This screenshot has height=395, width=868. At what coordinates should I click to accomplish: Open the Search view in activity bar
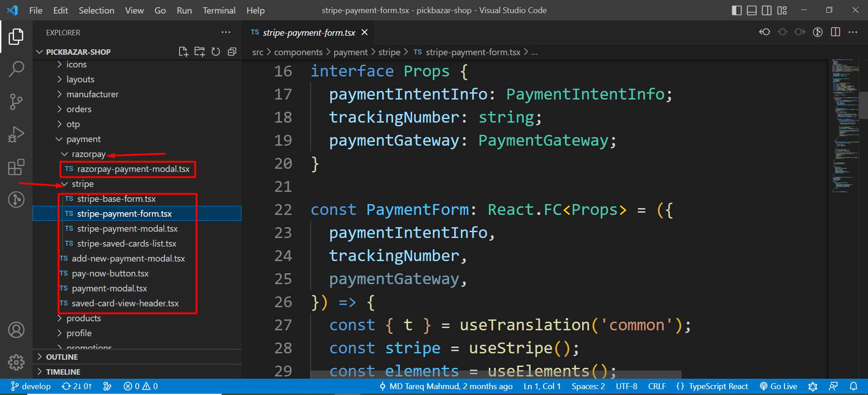click(x=16, y=69)
